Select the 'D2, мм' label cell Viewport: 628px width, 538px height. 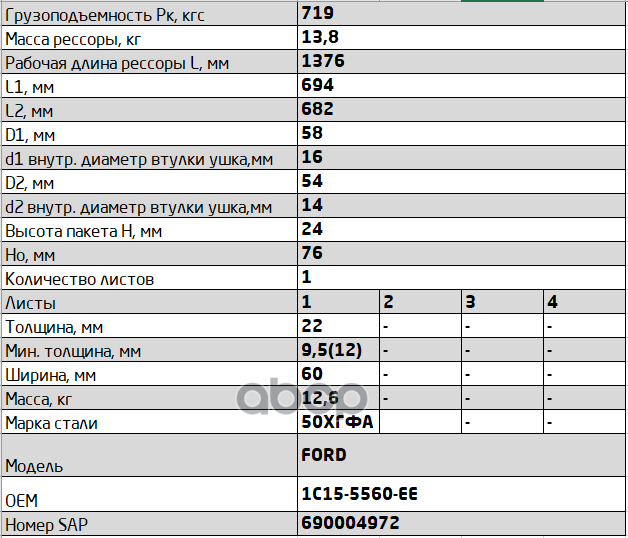pos(149,183)
